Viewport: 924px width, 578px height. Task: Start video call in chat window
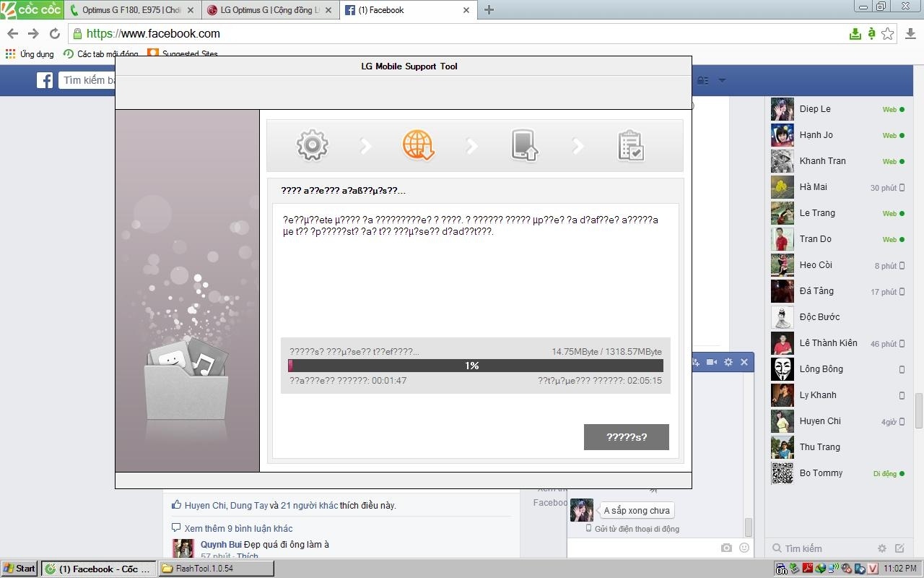[x=712, y=362]
